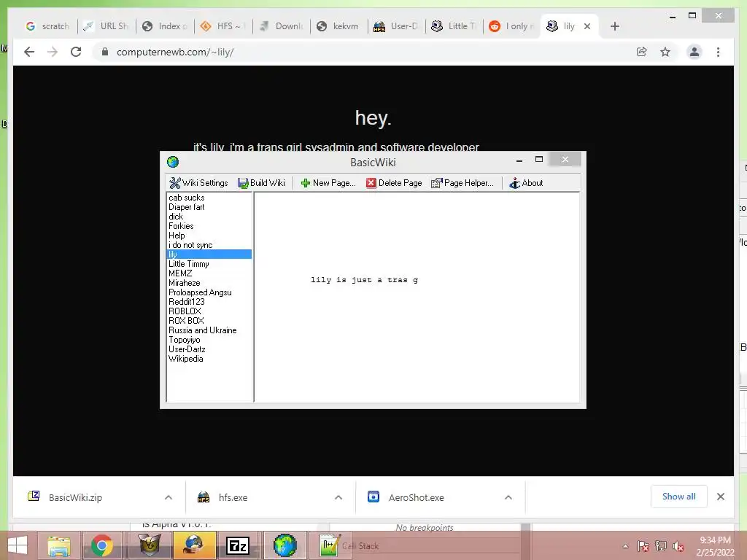Switch to BasicWiki globe taskbar icon

pyautogui.click(x=285, y=545)
